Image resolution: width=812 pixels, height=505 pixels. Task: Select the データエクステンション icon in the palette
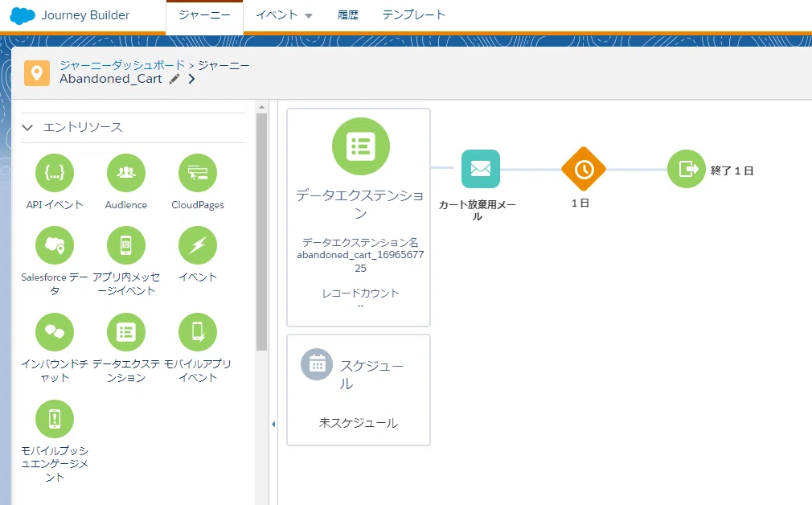(126, 332)
